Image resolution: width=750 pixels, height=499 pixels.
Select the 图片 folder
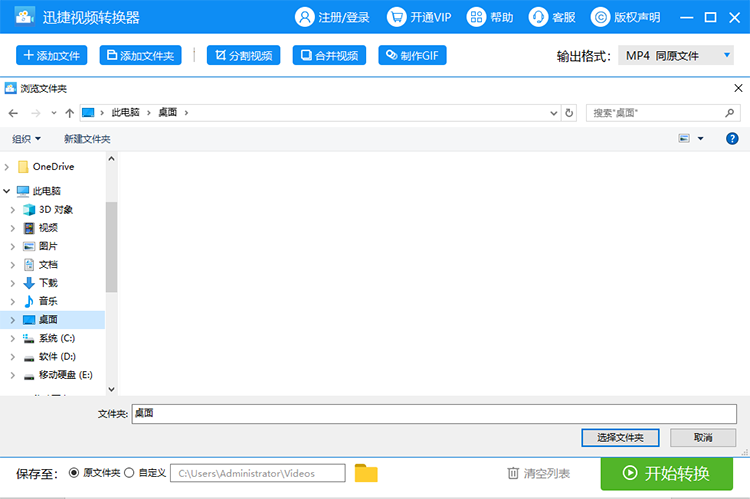click(x=48, y=246)
